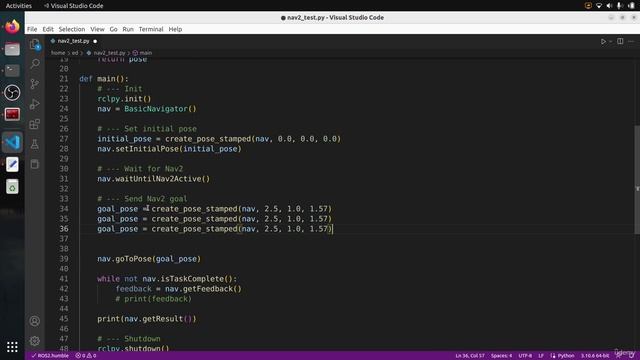Click nav.setInitialPose(initial_pose) line

click(169, 149)
